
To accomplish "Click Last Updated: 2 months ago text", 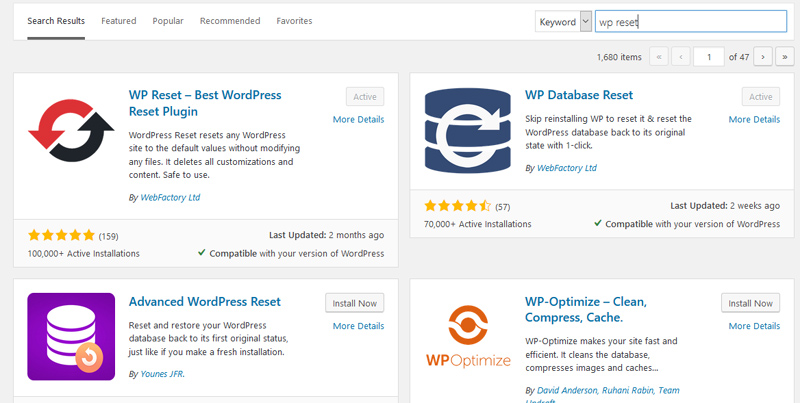I will point(327,235).
